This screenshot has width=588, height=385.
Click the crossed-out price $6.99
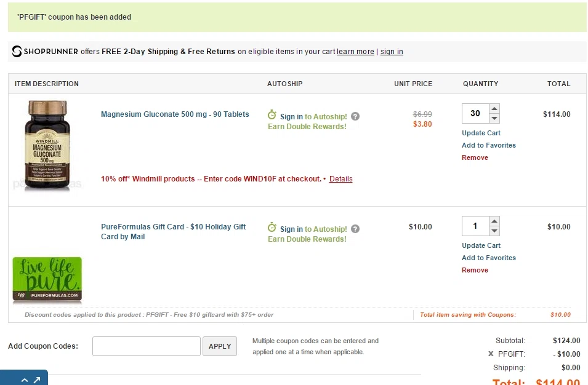(422, 114)
